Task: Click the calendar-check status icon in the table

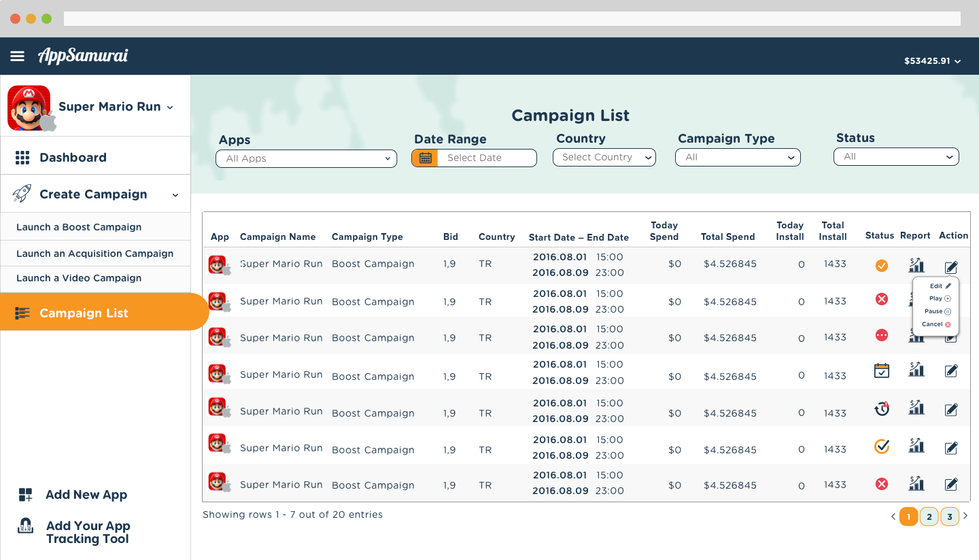Action: point(882,370)
